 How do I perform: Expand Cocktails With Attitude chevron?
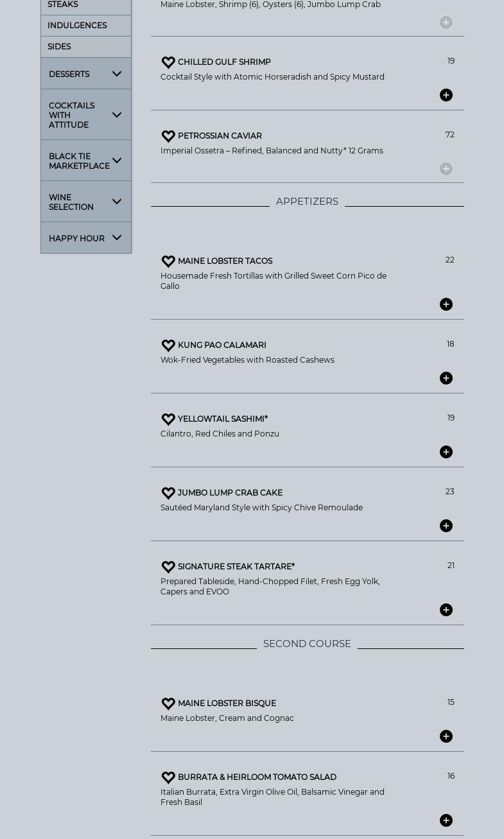(x=117, y=115)
